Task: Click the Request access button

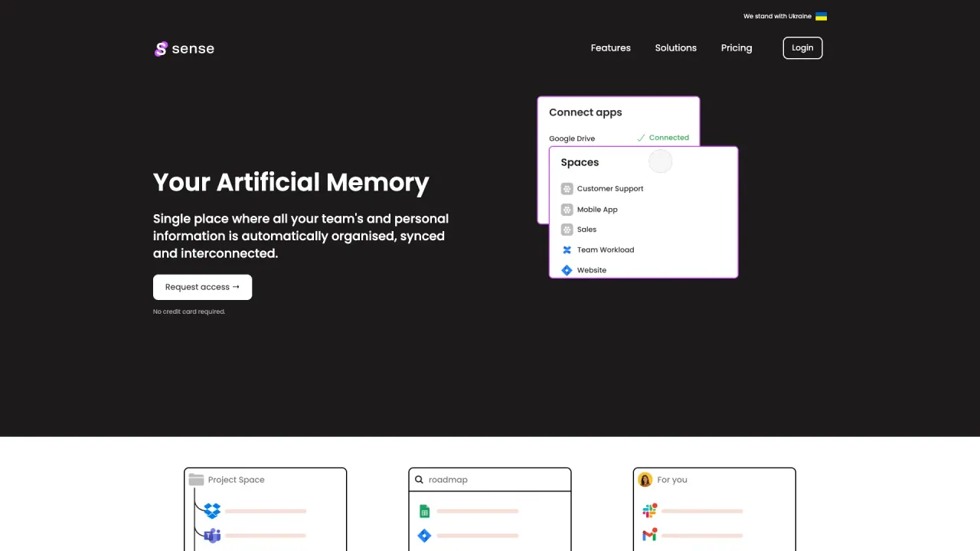Action: [x=202, y=287]
